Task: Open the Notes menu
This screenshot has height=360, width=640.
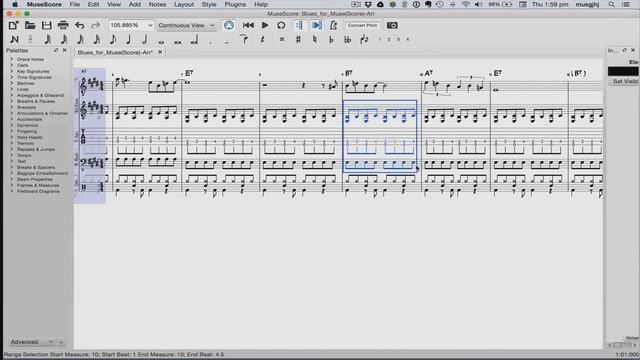Action: tap(157, 4)
